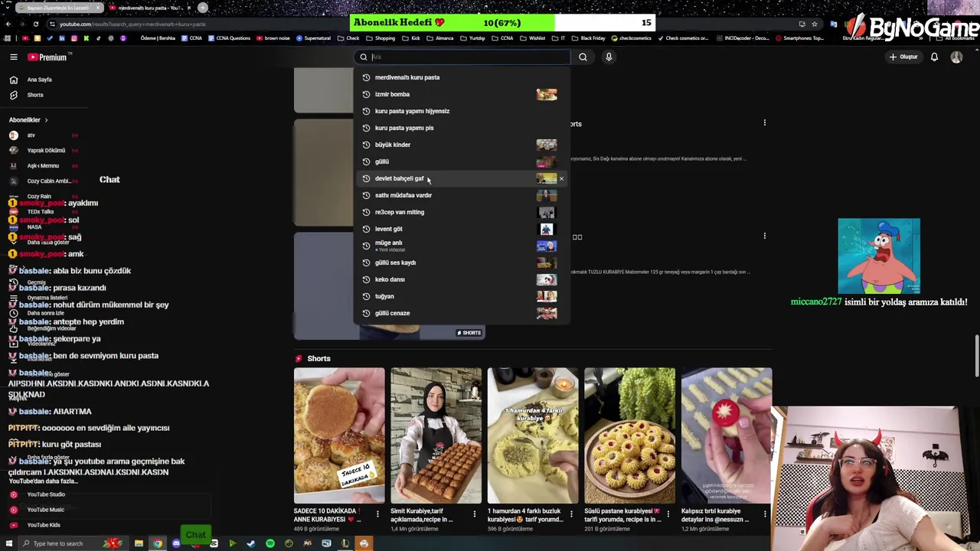Reload the page in Chrome

pos(35,24)
